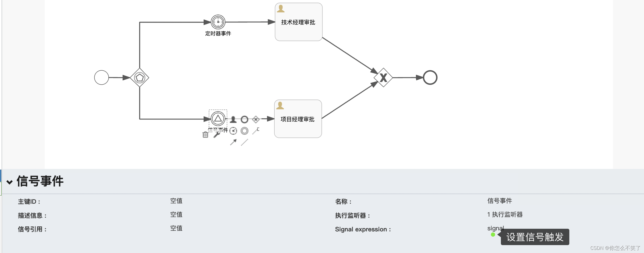This screenshot has width=644, height=253.
Task: Select the 技术经理审批 task node
Action: coord(298,22)
